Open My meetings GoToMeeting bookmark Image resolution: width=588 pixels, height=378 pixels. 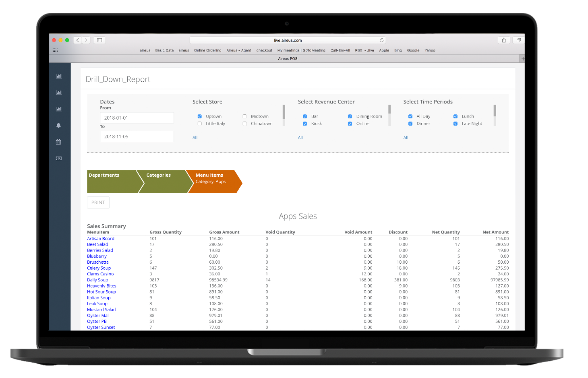pos(301,50)
